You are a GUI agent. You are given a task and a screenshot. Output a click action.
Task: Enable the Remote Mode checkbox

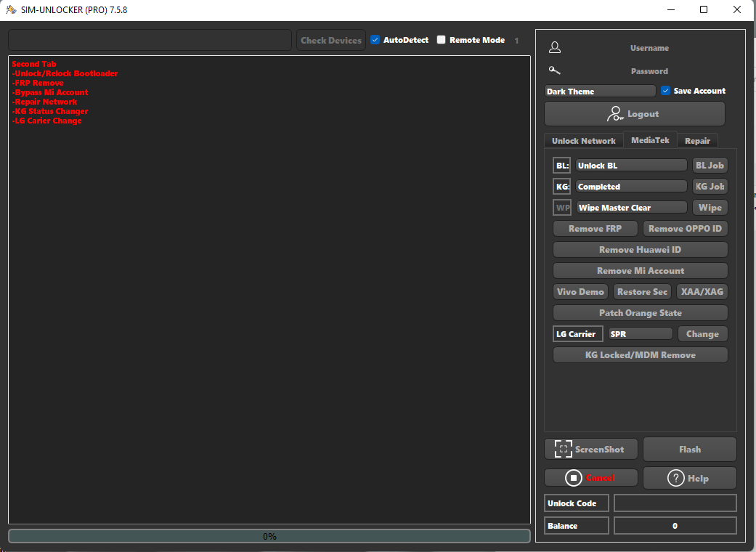pyautogui.click(x=442, y=40)
